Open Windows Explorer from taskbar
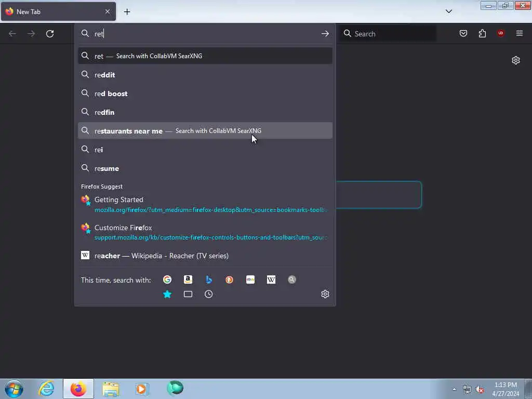532x399 pixels. [x=111, y=389]
